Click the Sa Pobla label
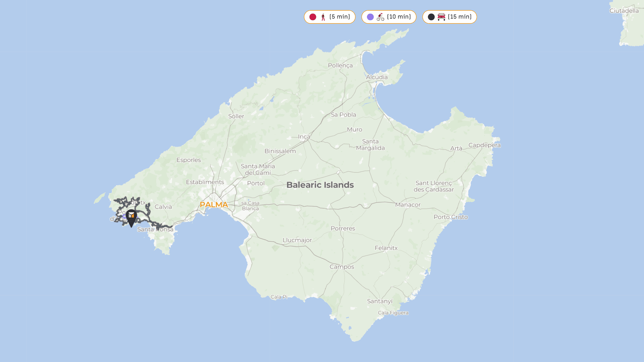 (x=343, y=115)
